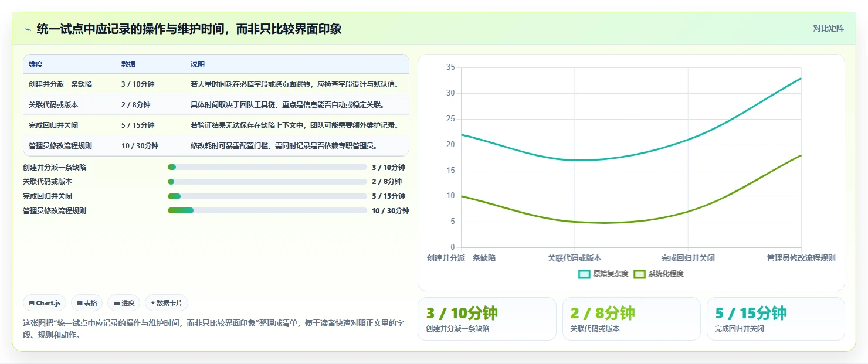Click y-axis tick label 0
This screenshot has height=364, width=868.
tap(452, 247)
